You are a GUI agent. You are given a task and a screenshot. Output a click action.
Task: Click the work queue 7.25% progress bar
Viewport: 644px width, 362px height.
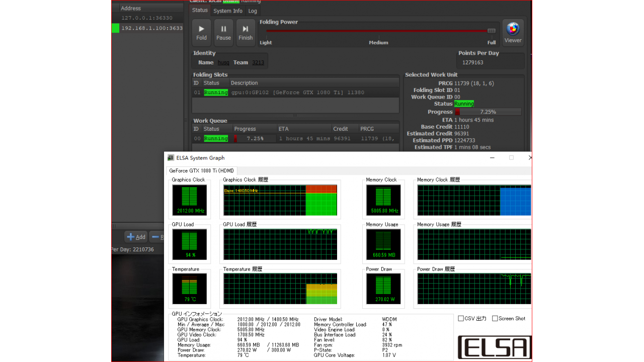pos(255,138)
